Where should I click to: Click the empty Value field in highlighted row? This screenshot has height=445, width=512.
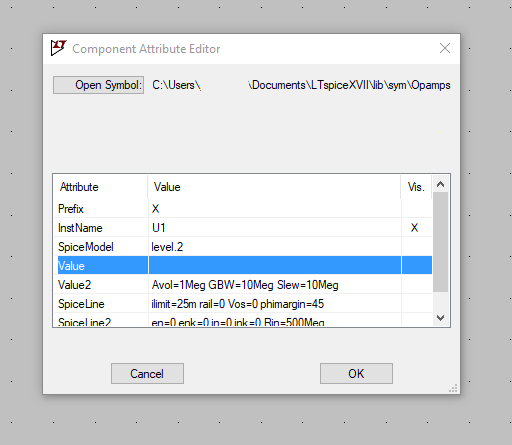tap(275, 265)
